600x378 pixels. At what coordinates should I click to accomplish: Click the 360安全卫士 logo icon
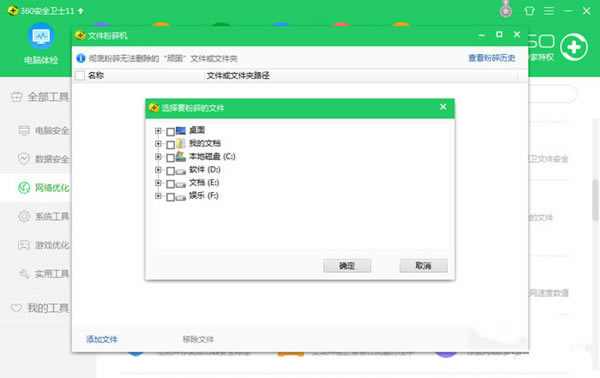(13, 11)
